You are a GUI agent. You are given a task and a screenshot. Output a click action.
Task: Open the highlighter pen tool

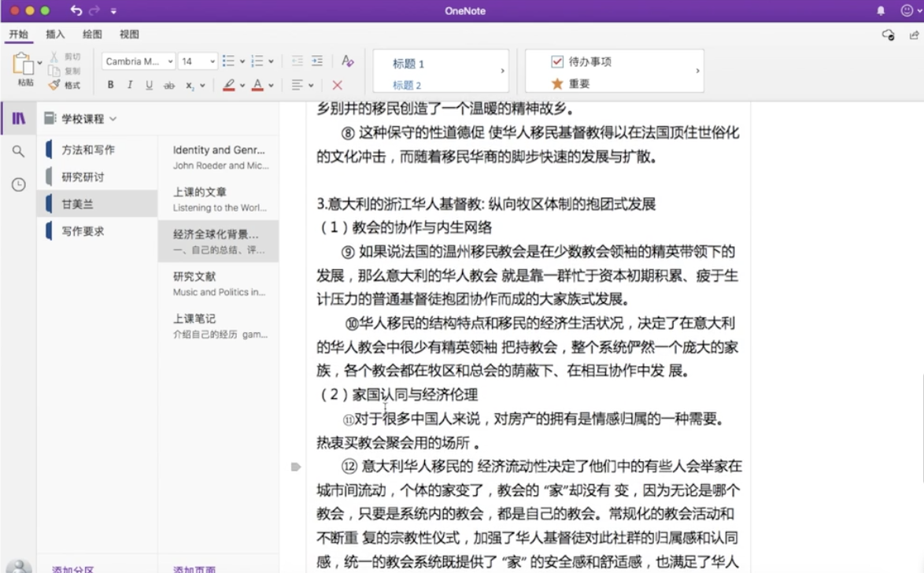[x=229, y=83]
